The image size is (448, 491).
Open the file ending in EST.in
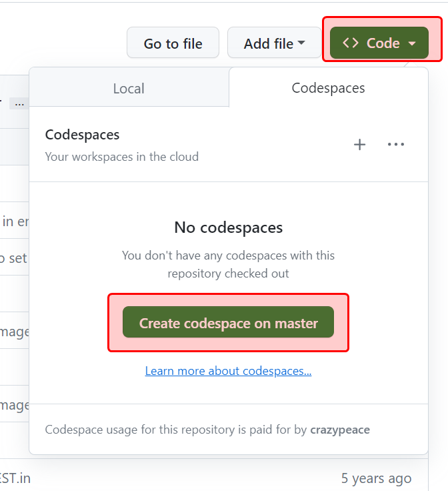(15, 478)
